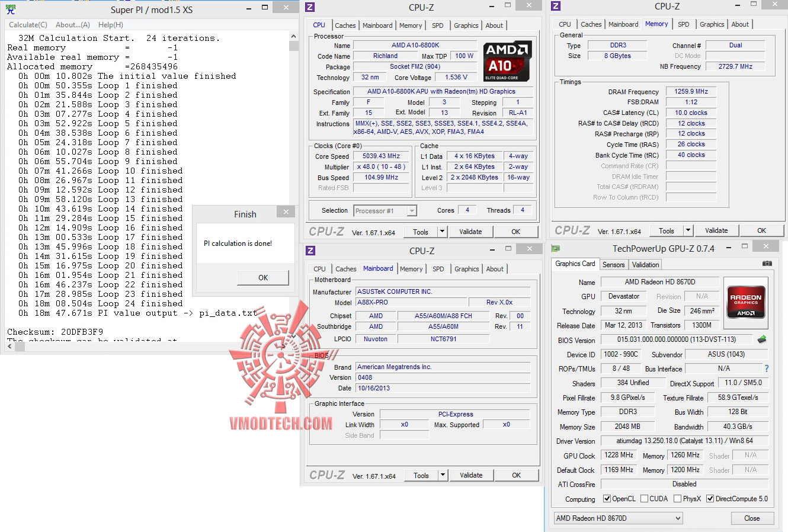Click the Super PI app icon in its title bar
Screen dimensions: 788x532
pyautogui.click(x=11, y=9)
